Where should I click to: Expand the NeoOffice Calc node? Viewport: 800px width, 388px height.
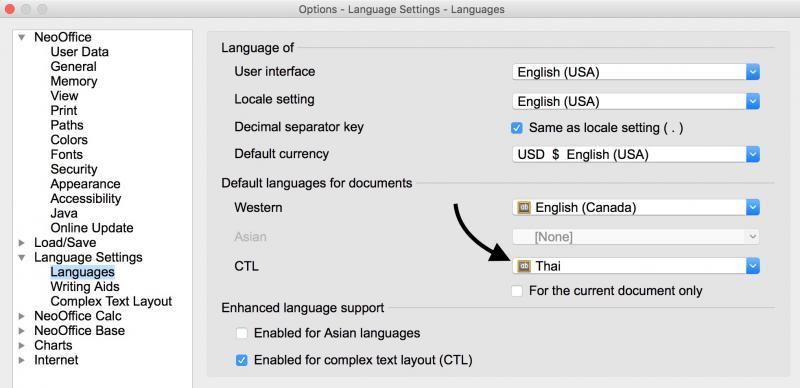click(21, 316)
